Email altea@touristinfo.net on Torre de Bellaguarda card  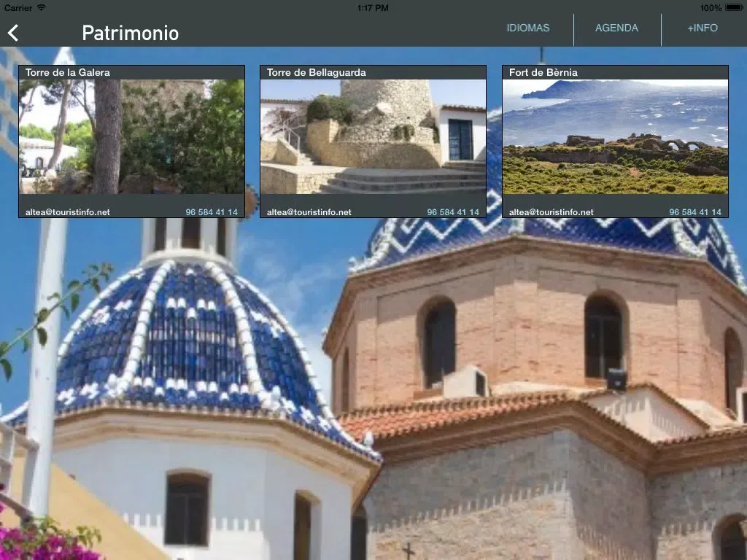(309, 212)
